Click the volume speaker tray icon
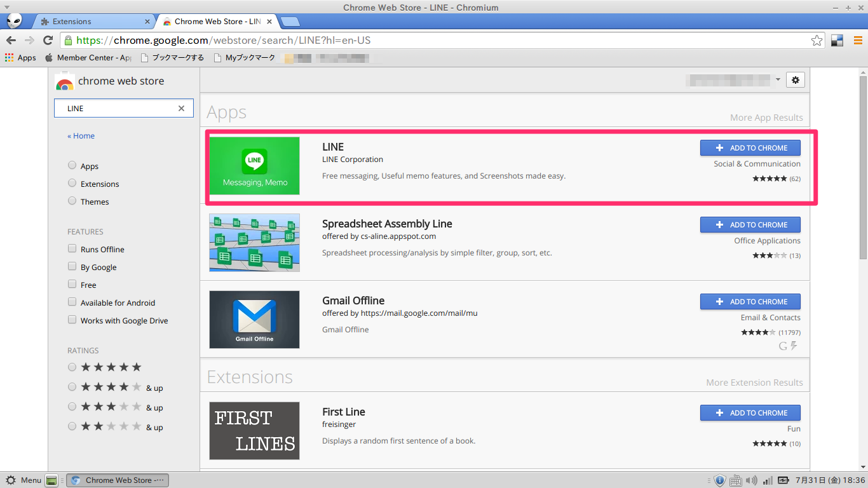This screenshot has width=868, height=488. tap(752, 480)
